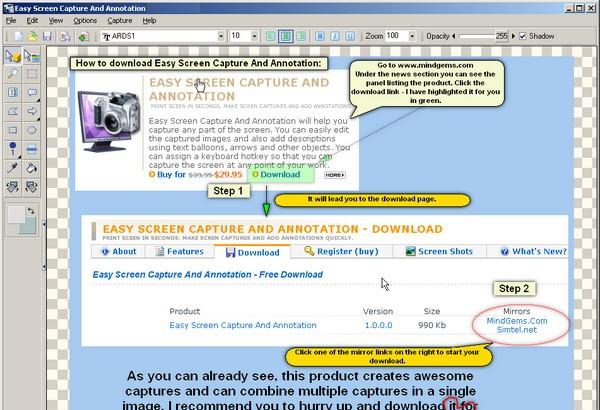
Task: Pick the speech balloon tool
Action: coord(31,92)
